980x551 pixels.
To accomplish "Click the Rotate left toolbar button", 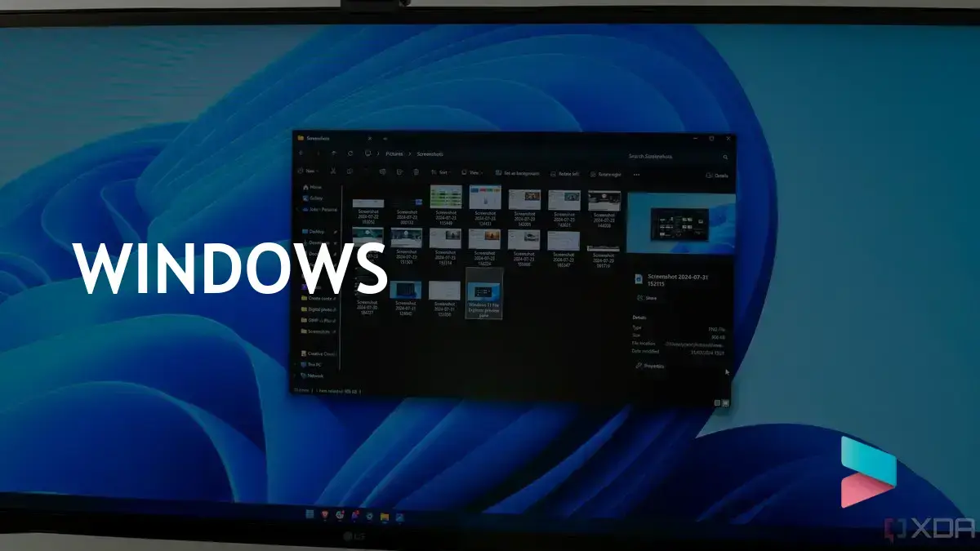I will 564,174.
